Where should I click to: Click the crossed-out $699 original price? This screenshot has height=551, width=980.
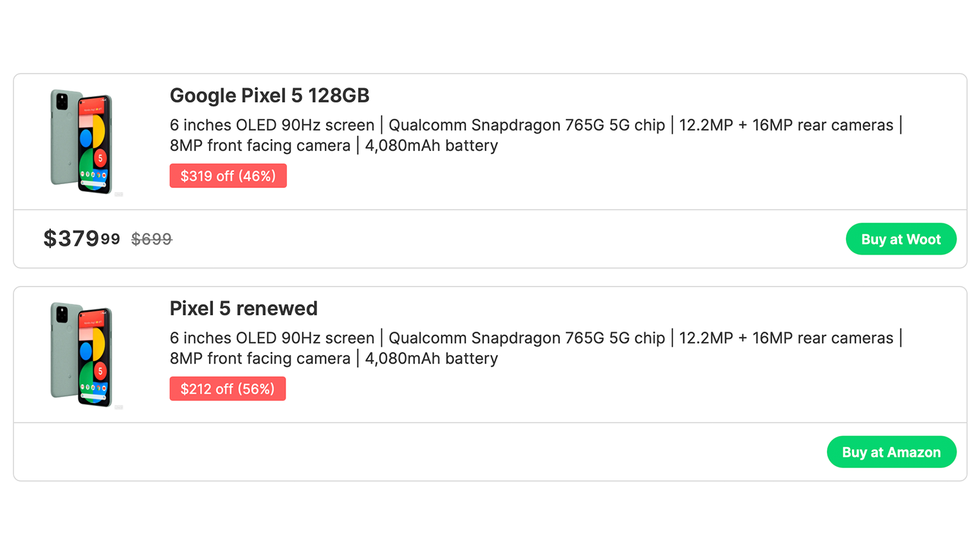click(x=152, y=240)
